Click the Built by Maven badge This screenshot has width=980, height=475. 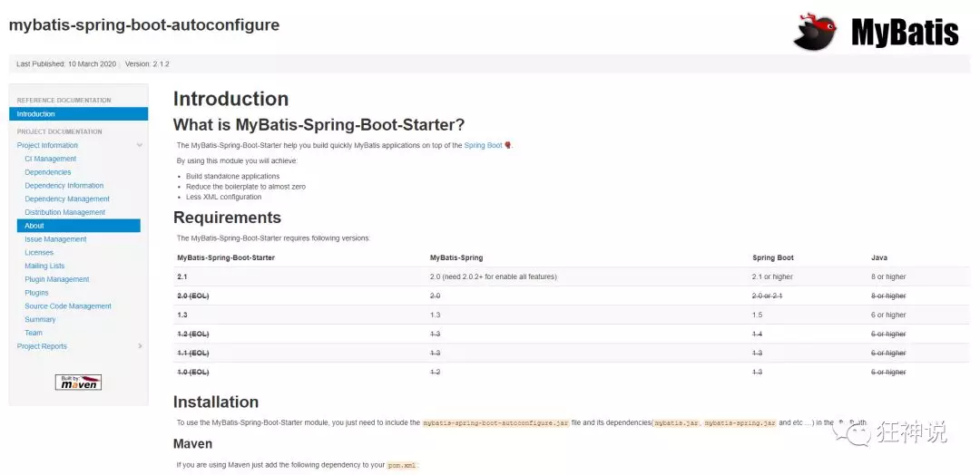tap(78, 382)
